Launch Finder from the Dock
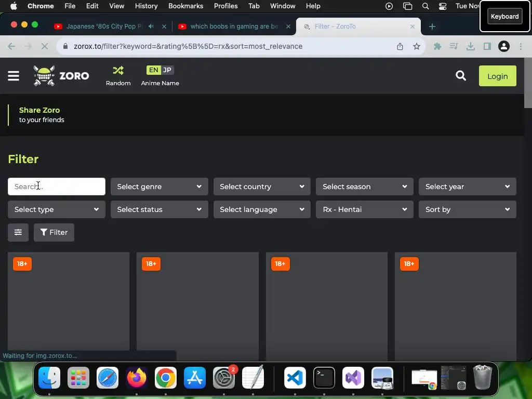This screenshot has height=399, width=532. click(x=49, y=378)
